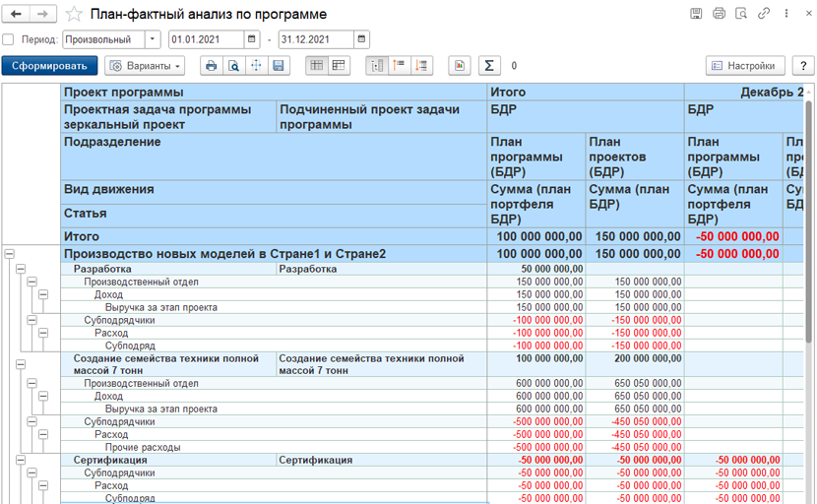Select Подчиненный проект задачи программы header
Viewport: 817px width, 504px height.
pos(381,117)
